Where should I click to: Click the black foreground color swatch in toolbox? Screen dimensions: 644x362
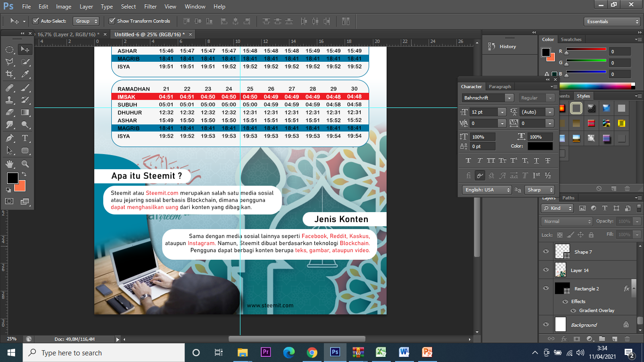tap(12, 178)
